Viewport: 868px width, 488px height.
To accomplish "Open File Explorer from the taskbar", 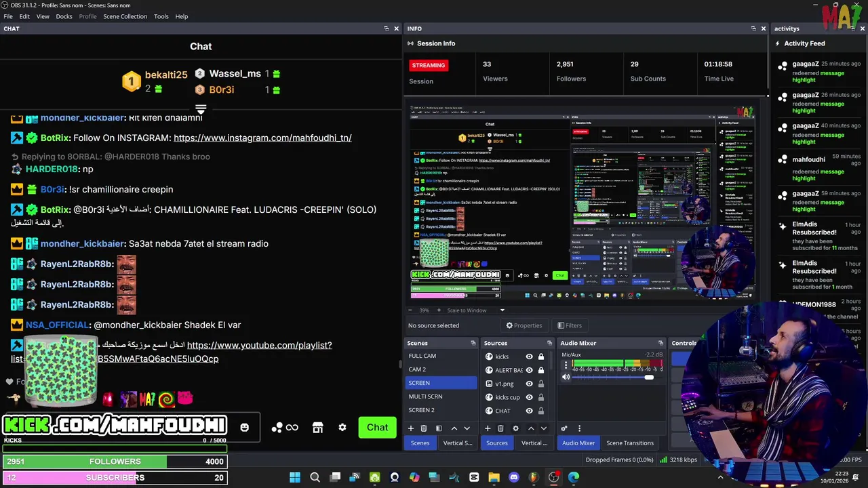I will point(494,477).
